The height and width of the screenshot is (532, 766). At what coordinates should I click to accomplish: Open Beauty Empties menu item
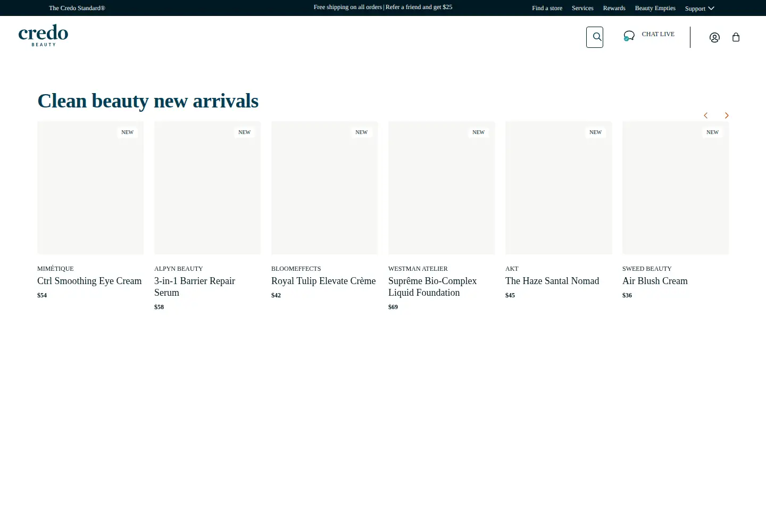655,8
